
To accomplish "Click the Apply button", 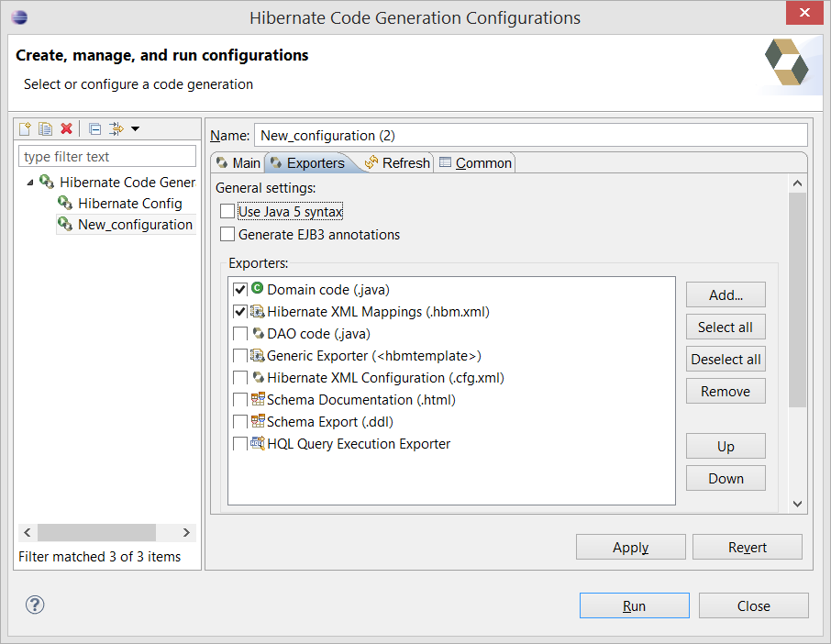I will [x=631, y=547].
